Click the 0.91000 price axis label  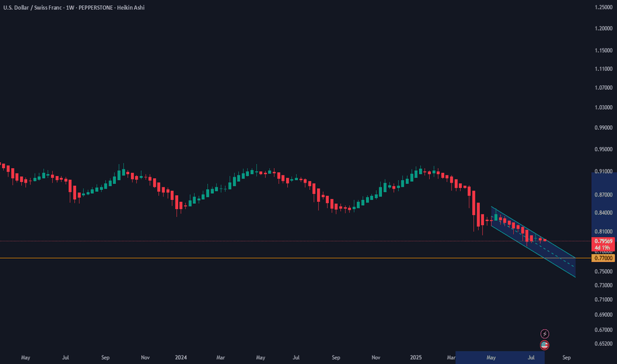click(603, 171)
